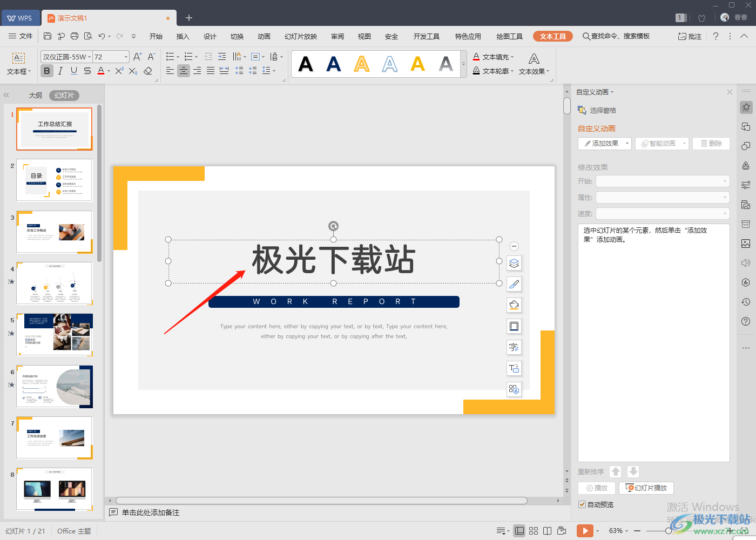The image size is (756, 540).
Task: Open the animation pane icon in right sidebar
Action: pyautogui.click(x=746, y=107)
